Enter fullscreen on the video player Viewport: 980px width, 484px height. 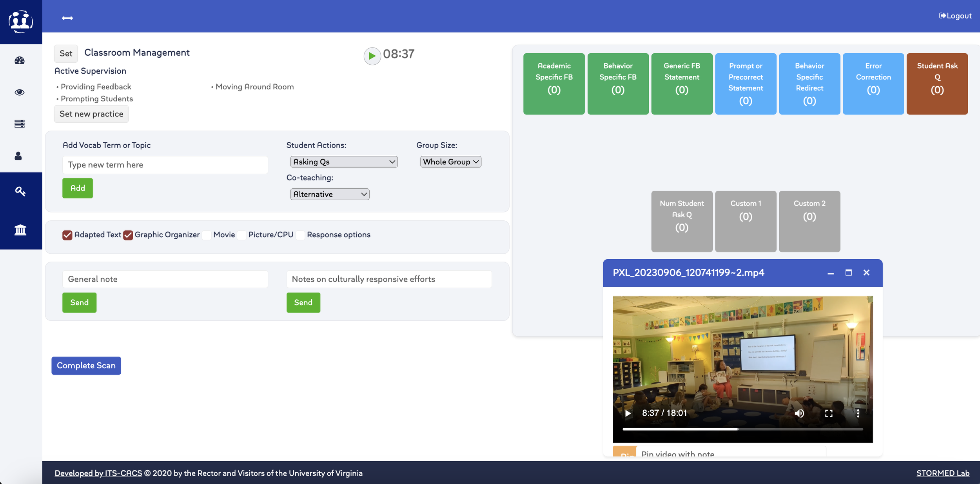tap(829, 413)
